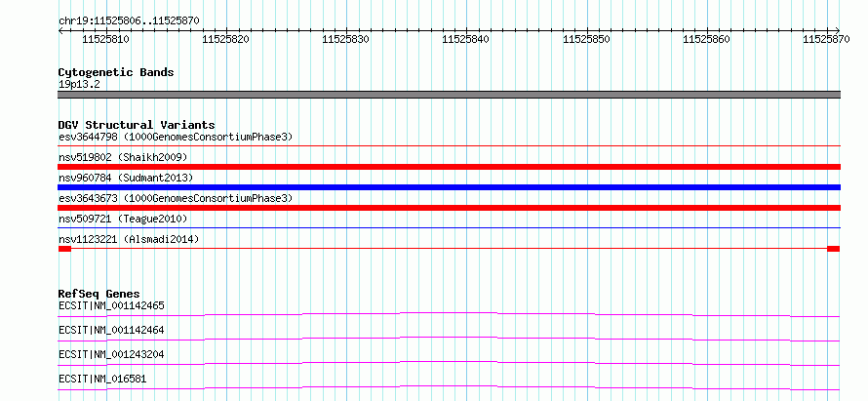Select the 19p13.2 band label

79,85
